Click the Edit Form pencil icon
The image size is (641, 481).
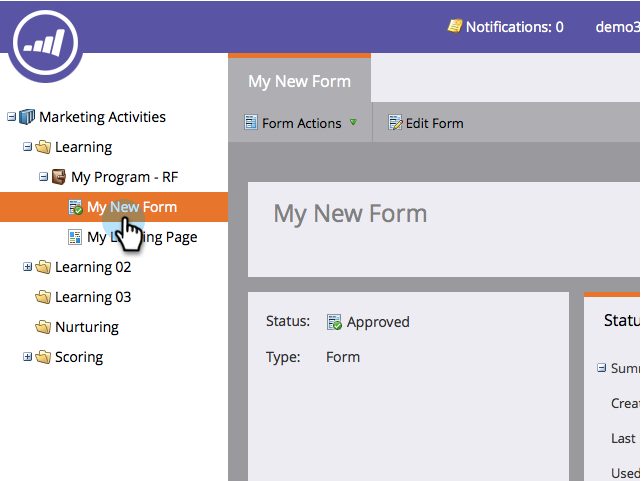click(395, 123)
